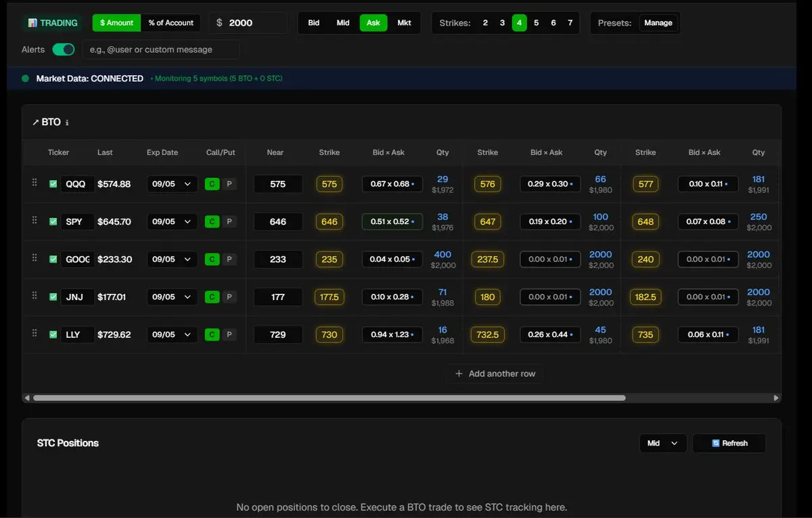The height and width of the screenshot is (518, 812).
Task: Click the Manage presets button
Action: click(x=658, y=23)
